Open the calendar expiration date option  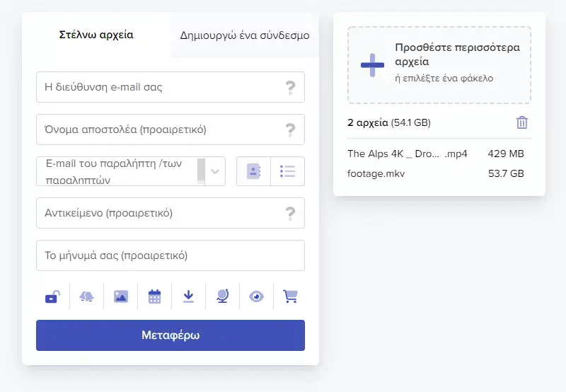tap(154, 296)
